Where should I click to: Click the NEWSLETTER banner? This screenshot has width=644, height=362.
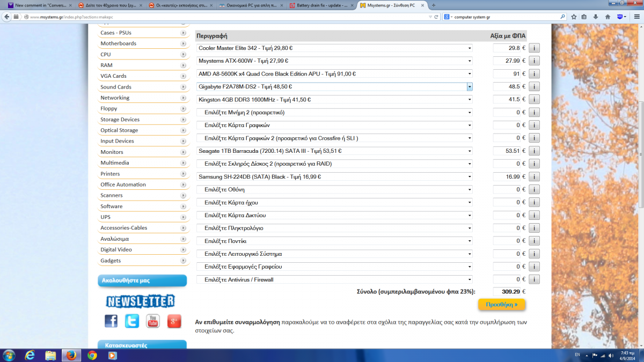(x=140, y=301)
